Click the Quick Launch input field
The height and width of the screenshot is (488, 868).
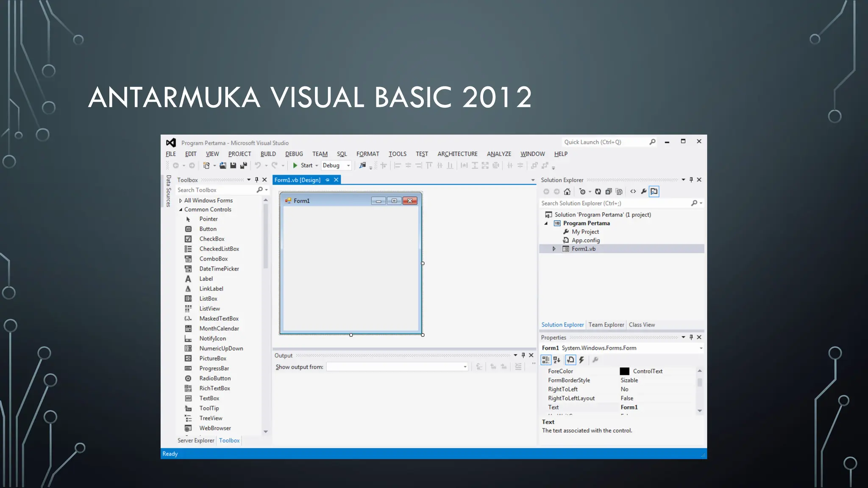[605, 142]
